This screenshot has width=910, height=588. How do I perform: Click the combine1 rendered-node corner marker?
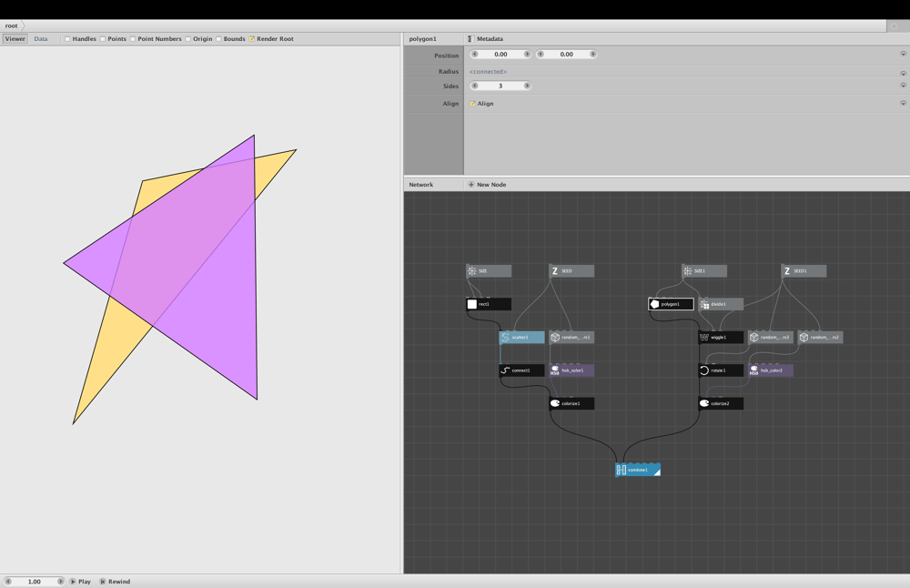(x=657, y=472)
